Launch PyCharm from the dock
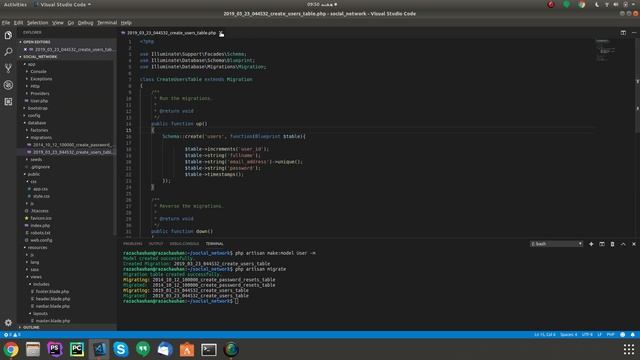Viewport: 640px width, 360px height. coord(77,349)
